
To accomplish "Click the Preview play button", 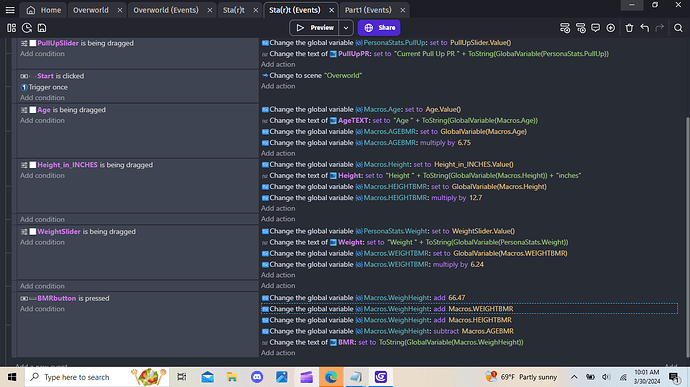I will (x=314, y=28).
